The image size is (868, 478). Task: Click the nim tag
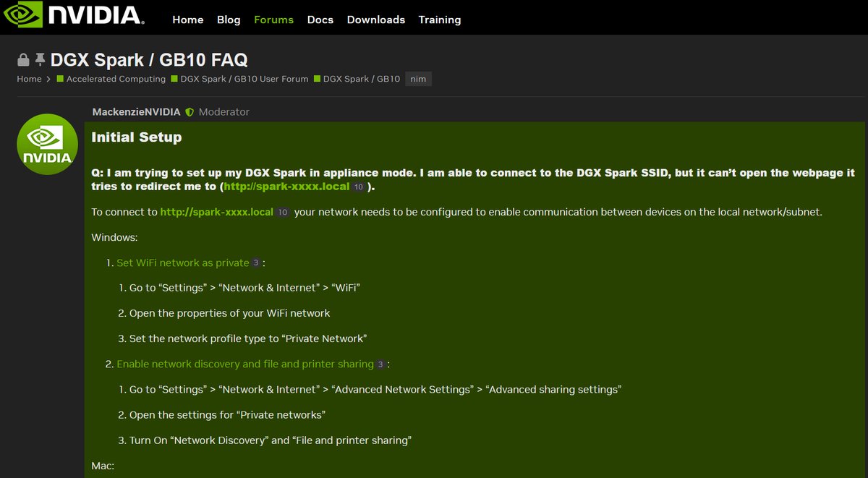click(x=418, y=79)
